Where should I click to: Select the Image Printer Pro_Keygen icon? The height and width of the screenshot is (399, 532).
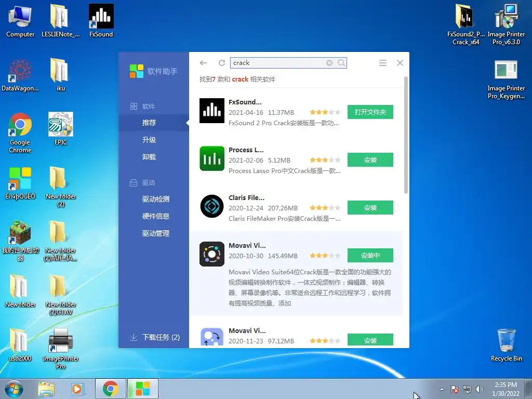click(506, 79)
